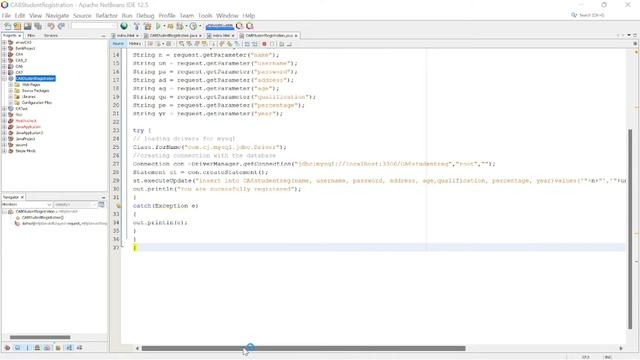Select the CA5_2 project in tree
The image size is (640, 360).
[x=21, y=60]
